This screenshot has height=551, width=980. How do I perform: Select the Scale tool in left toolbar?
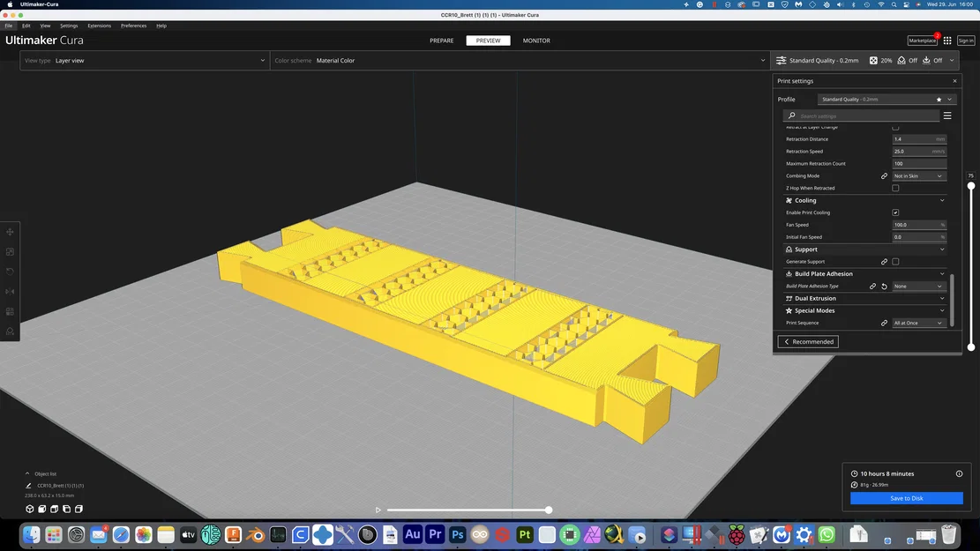(10, 252)
